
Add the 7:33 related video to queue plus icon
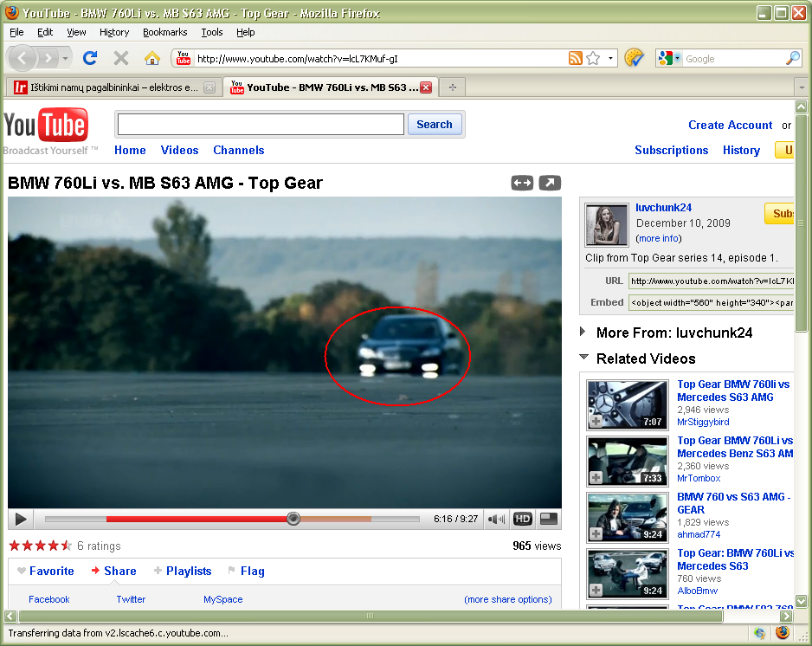(596, 477)
